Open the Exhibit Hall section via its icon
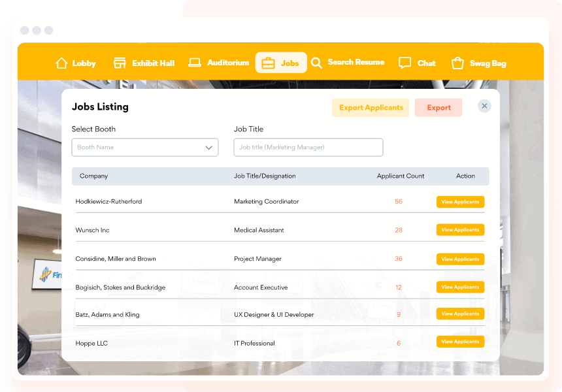Viewport: 562px width, 392px height. point(118,62)
